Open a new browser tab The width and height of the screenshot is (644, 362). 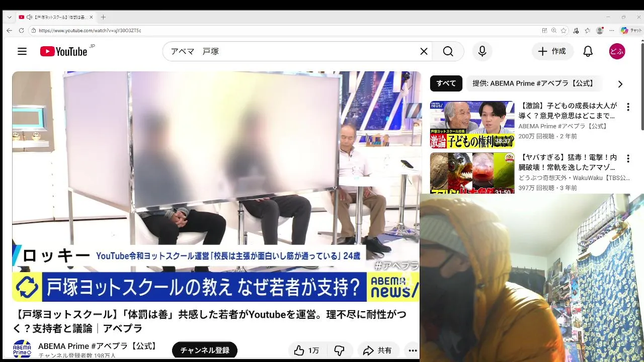click(103, 17)
